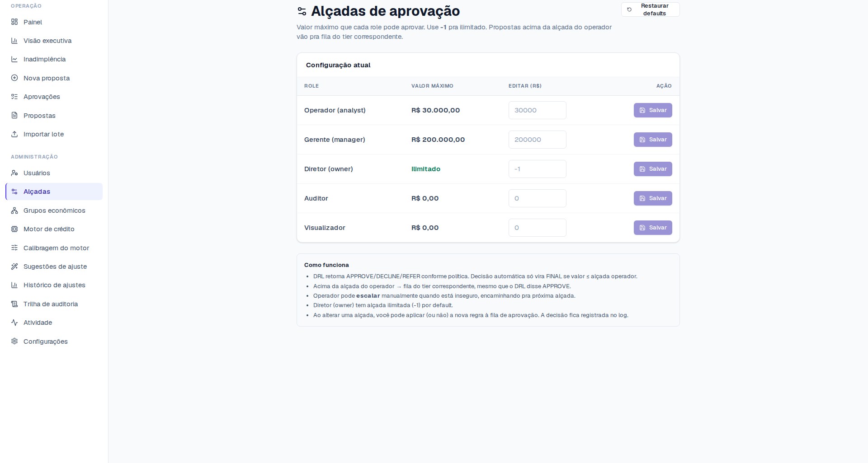Click the EDITAR (R$) column header
The height and width of the screenshot is (463, 868).
[525, 86]
